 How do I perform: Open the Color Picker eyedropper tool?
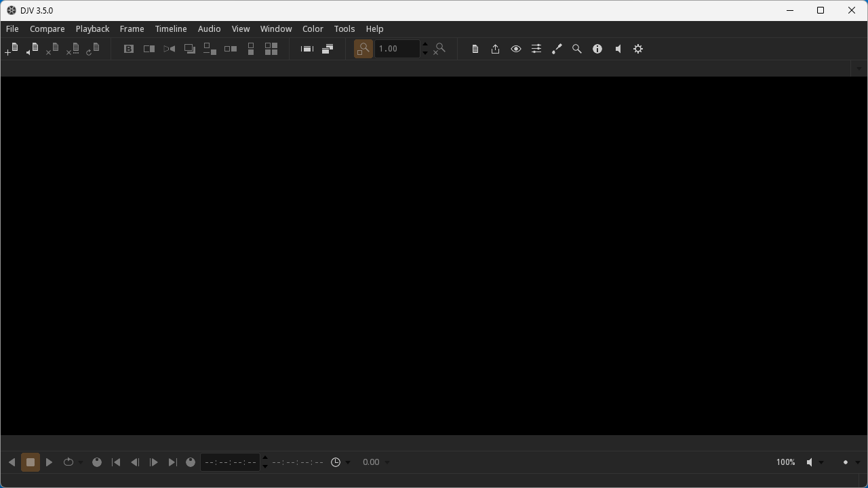(557, 49)
